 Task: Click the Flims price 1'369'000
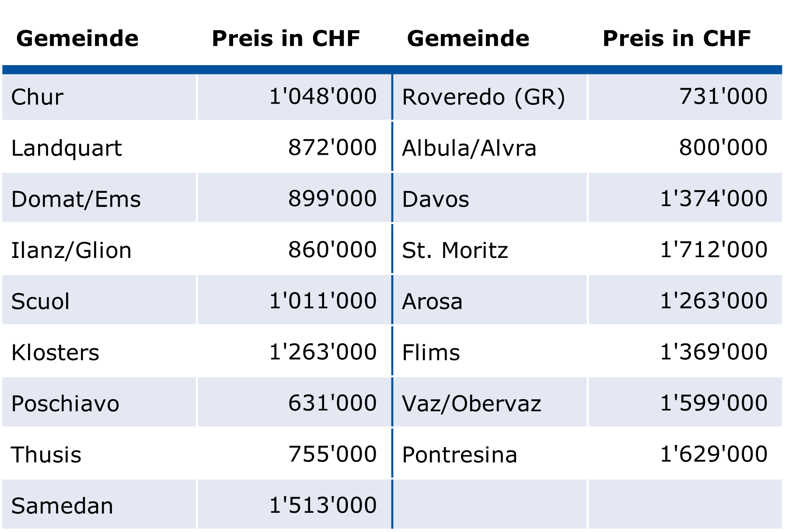pos(685,352)
